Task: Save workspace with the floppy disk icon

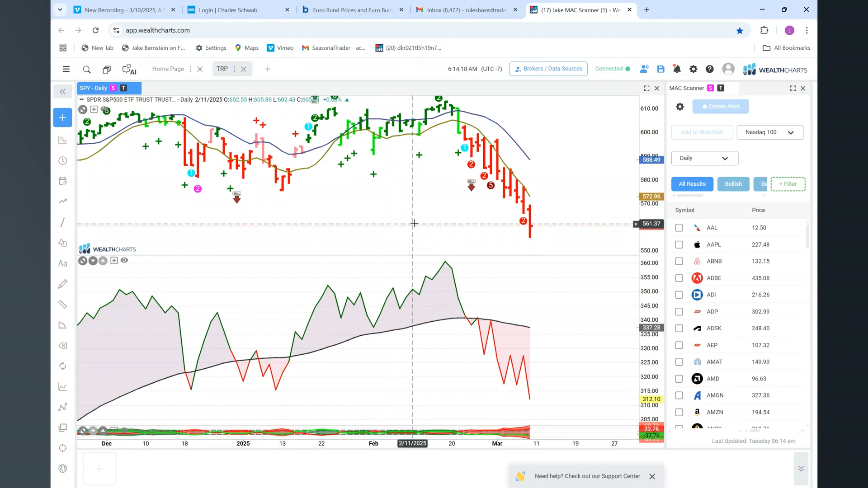Action: (660, 69)
